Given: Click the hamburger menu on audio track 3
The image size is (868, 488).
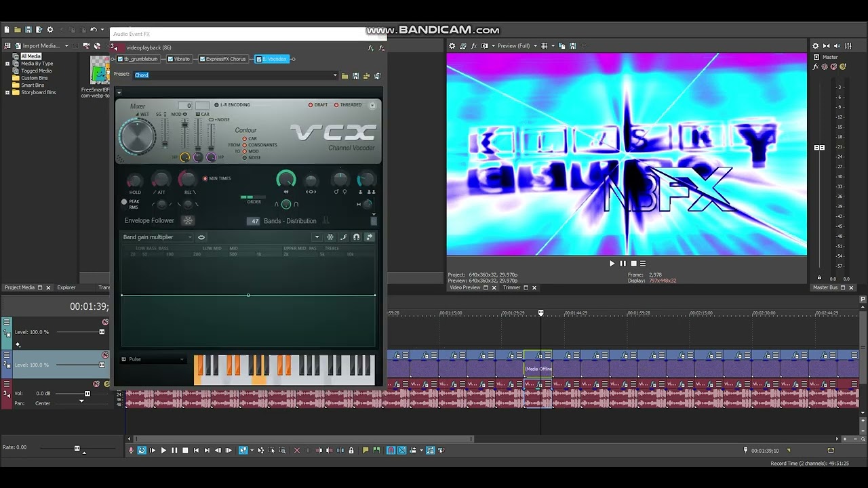Looking at the screenshot, I should point(7,384).
